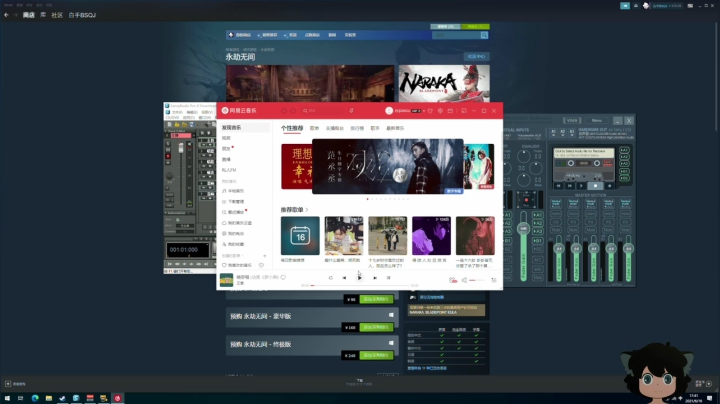This screenshot has height=404, width=720.
Task: Toggle cassette output to B1 in Voicemeeter
Action: pos(624,172)
